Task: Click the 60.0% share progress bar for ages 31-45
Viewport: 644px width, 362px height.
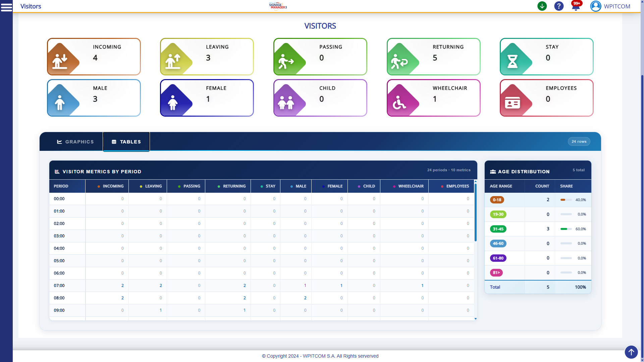Action: point(566,229)
